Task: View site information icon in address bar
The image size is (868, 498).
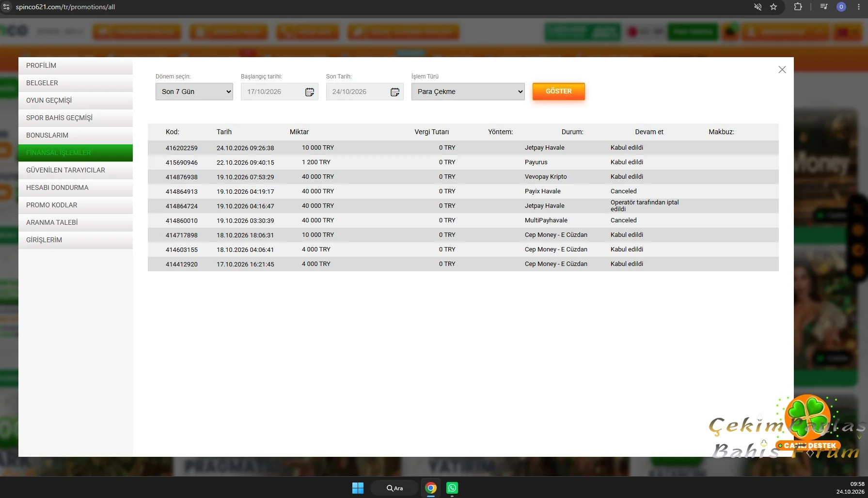Action: coord(6,7)
